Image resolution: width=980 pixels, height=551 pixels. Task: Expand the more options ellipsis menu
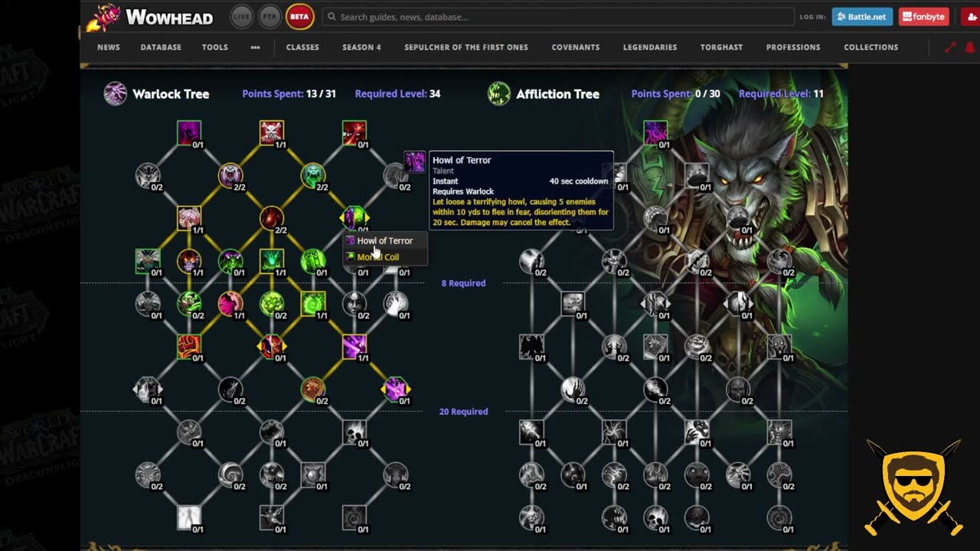point(255,47)
